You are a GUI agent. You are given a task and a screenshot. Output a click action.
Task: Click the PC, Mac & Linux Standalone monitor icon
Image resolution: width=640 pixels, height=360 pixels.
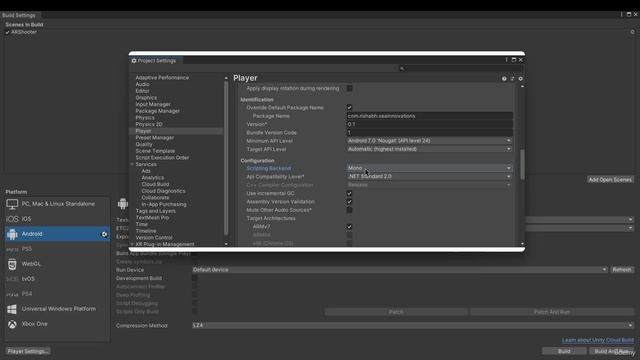coord(12,204)
